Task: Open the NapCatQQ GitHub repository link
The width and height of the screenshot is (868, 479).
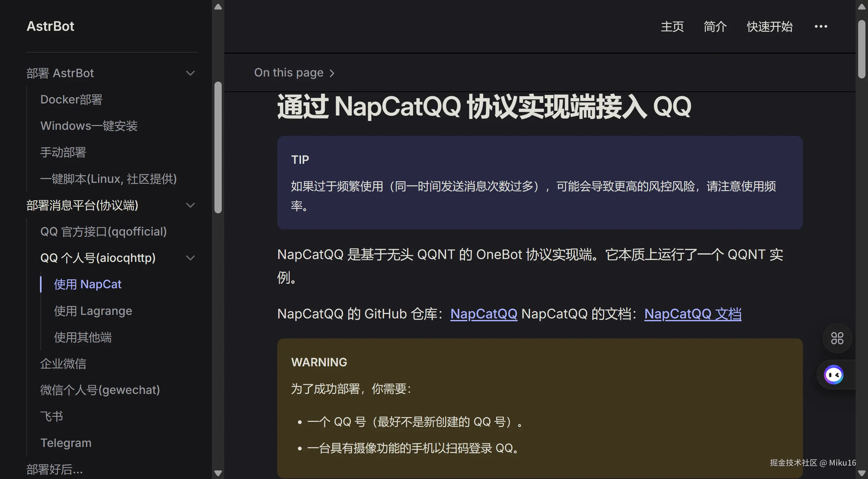Action: (483, 314)
